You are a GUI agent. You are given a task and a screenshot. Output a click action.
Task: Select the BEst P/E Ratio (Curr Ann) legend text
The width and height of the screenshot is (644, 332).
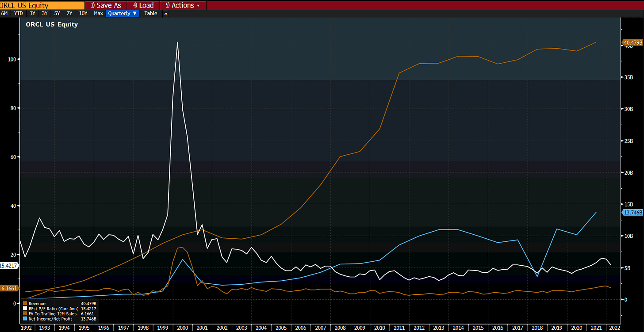(x=54, y=309)
